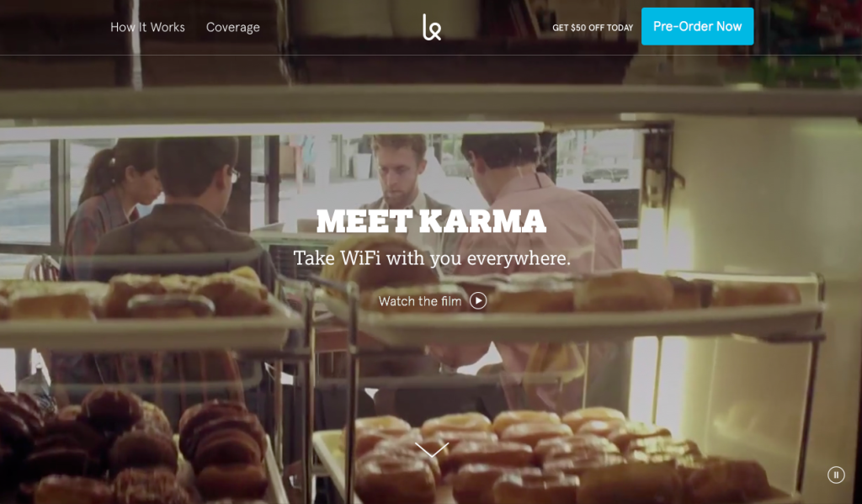Pause the background video with the pause icon
Screen dimensions: 862x504
(x=836, y=475)
